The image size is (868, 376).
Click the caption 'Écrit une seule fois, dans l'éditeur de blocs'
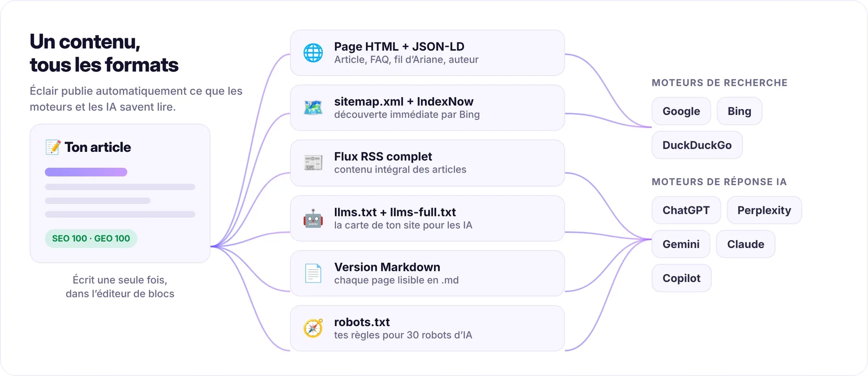tap(120, 287)
